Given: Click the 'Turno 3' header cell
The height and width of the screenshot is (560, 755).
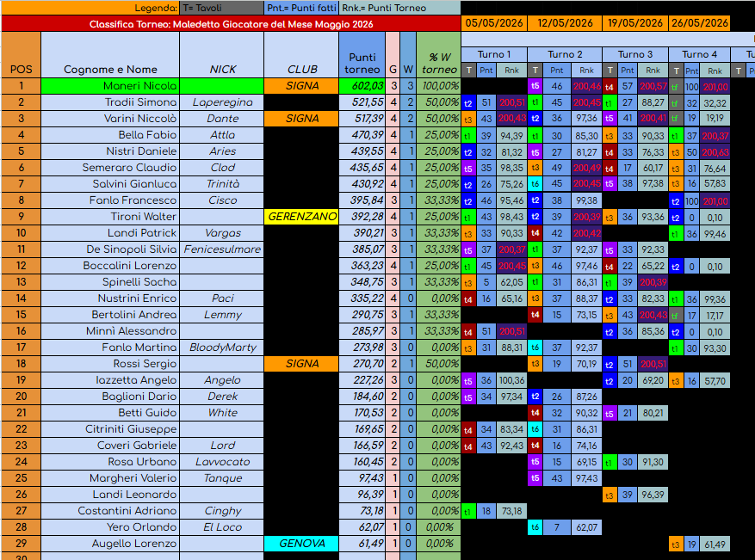Looking at the screenshot, I should pyautogui.click(x=635, y=54).
